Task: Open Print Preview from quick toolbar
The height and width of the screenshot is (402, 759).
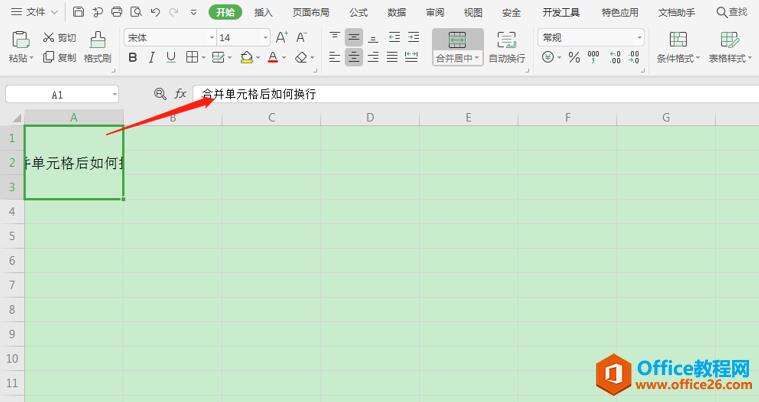Action: coord(136,12)
